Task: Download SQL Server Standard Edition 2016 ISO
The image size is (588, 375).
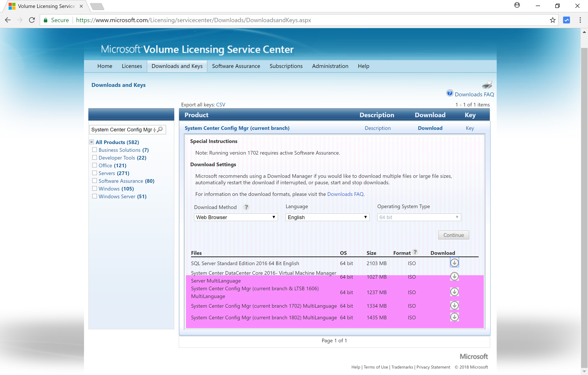Action: 454,263
